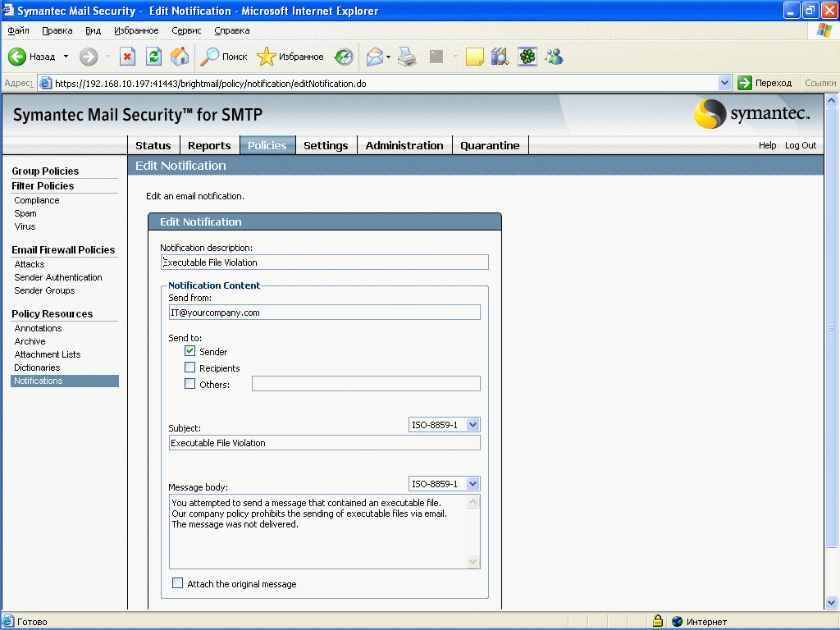Open Sender Groups link
Viewport: 840px width, 630px height.
(x=44, y=290)
